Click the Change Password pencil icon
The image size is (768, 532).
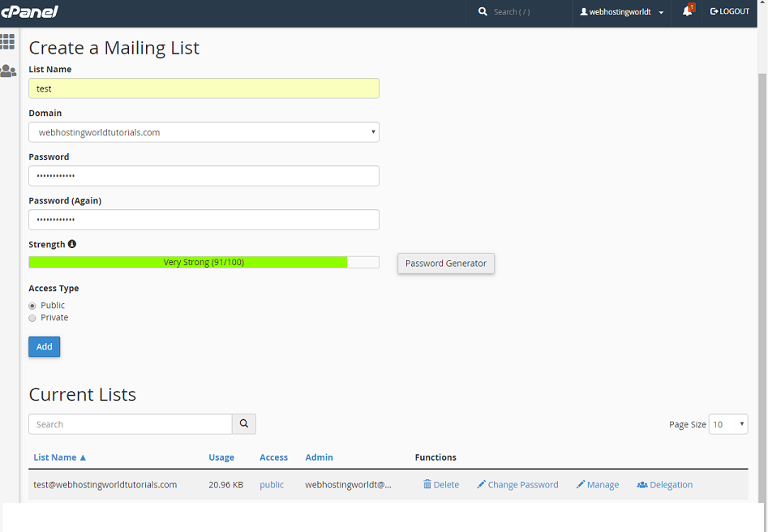(481, 484)
